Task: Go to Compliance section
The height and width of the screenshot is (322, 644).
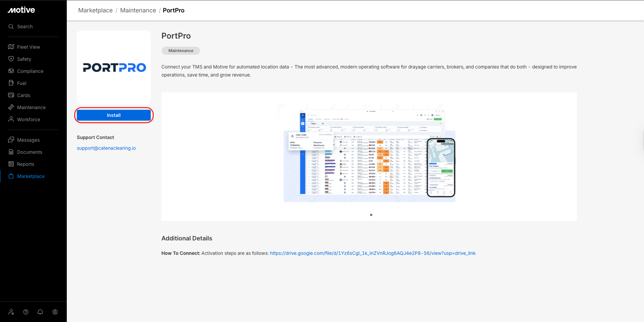Action: coord(30,71)
